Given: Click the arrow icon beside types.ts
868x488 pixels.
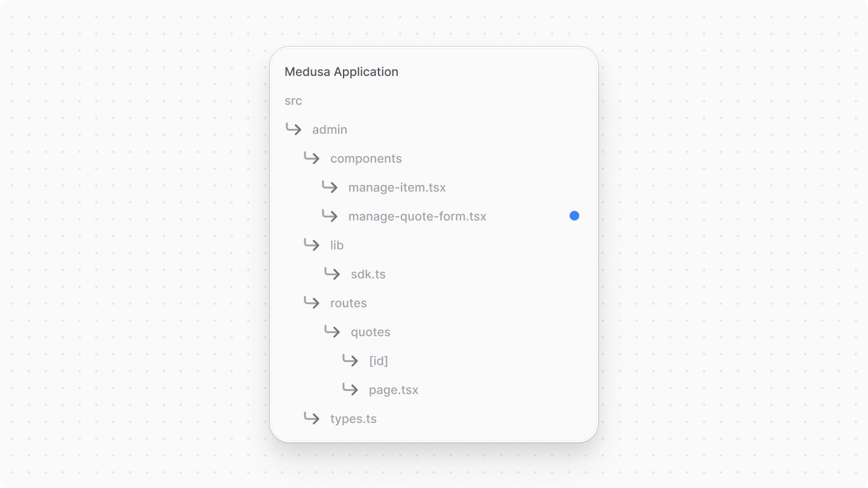Looking at the screenshot, I should (312, 418).
